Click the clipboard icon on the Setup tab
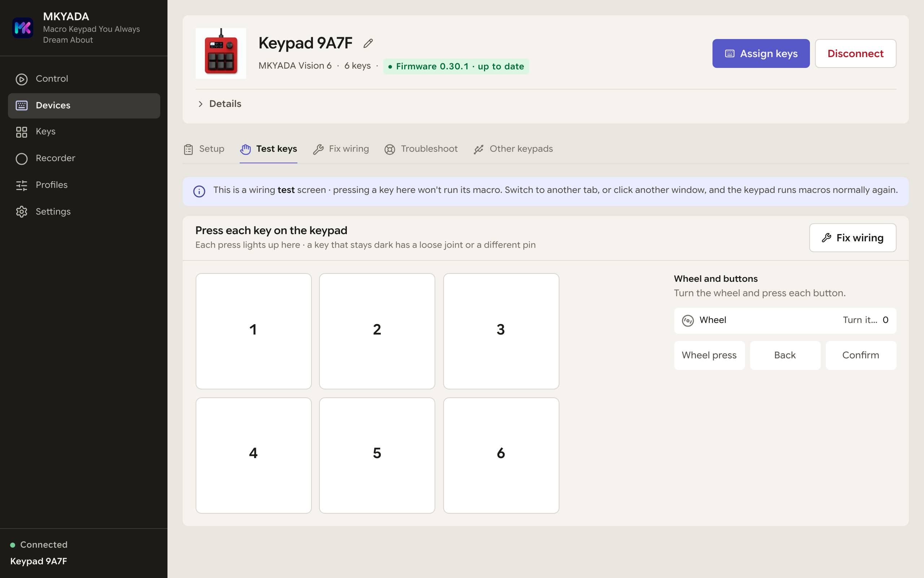Image resolution: width=924 pixels, height=578 pixels. tap(188, 149)
